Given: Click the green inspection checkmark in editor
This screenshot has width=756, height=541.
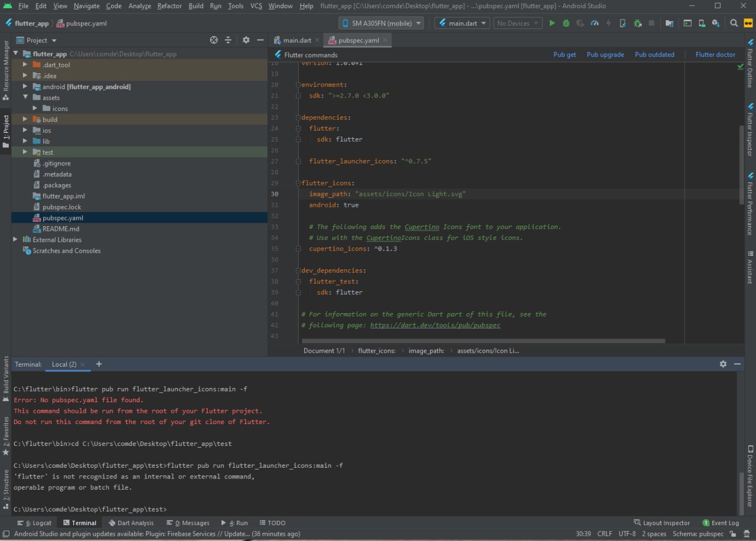Looking at the screenshot, I should 740,67.
